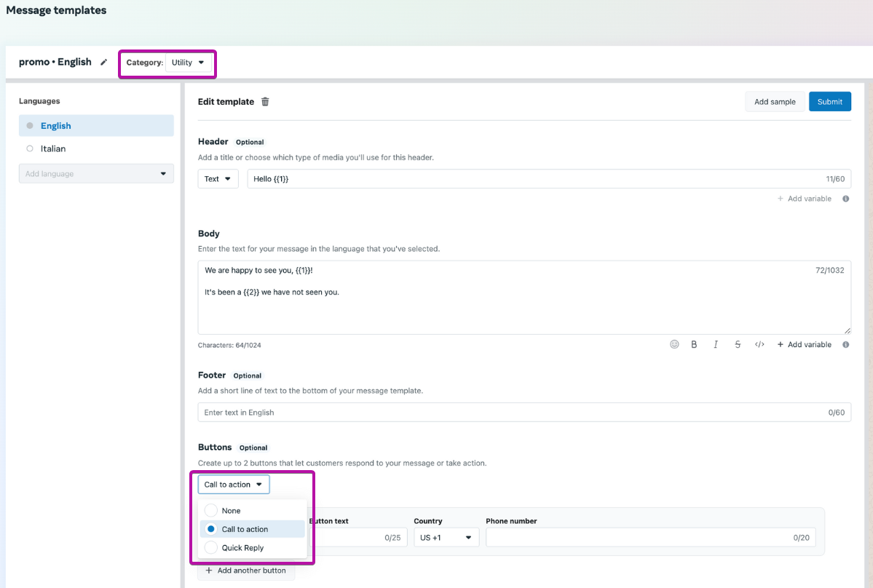Open the Add language dropdown
873x588 pixels.
[x=96, y=174]
